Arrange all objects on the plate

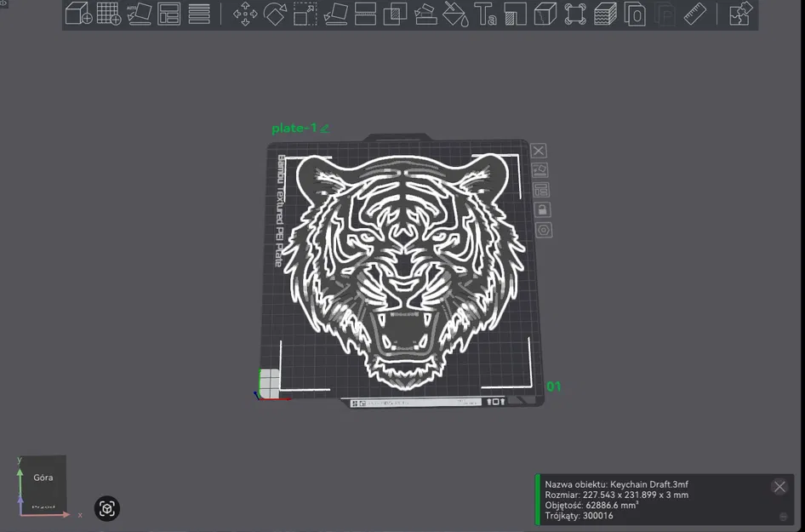[169, 14]
